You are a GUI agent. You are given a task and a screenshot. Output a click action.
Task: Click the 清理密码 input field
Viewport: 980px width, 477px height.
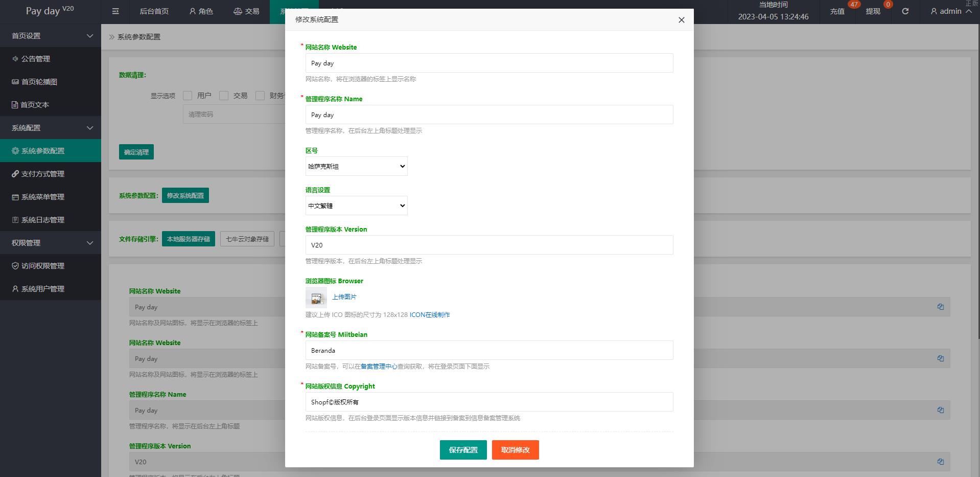click(x=234, y=115)
